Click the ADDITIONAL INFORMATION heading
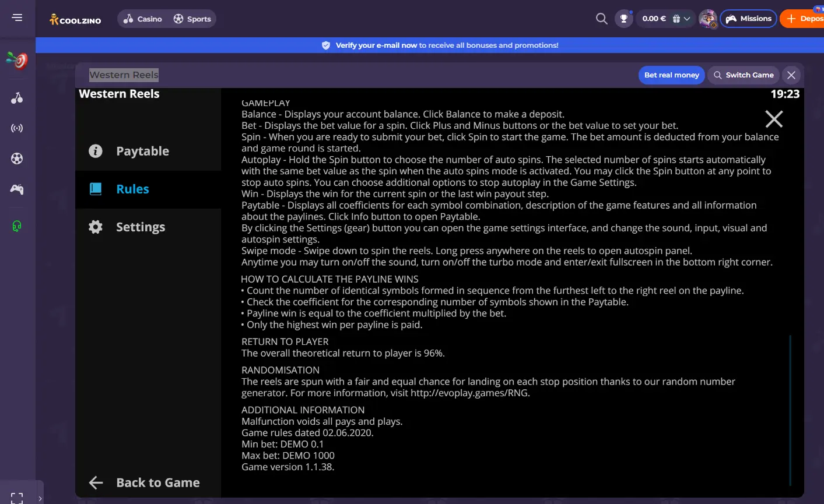824x504 pixels. [303, 410]
